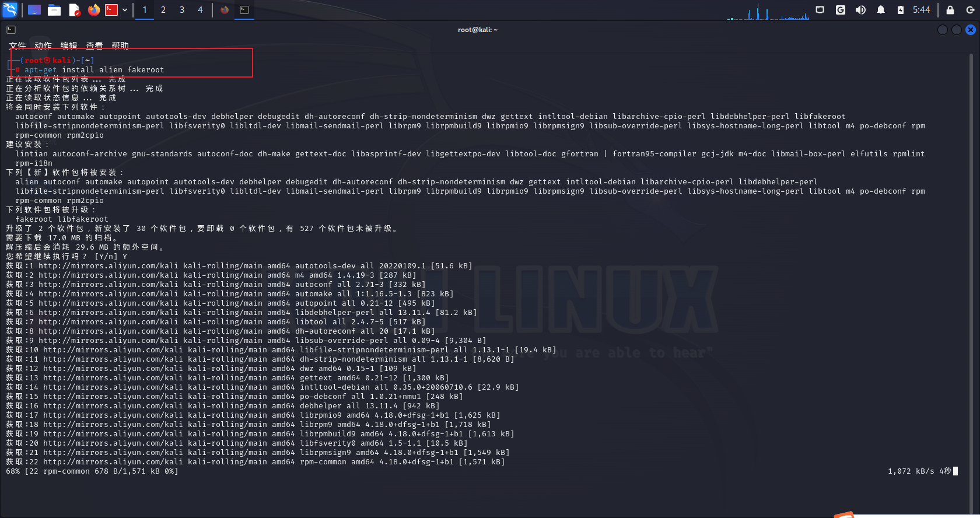Open the notifications bell icon
Viewport: 980px width, 518px height.
pyautogui.click(x=881, y=10)
